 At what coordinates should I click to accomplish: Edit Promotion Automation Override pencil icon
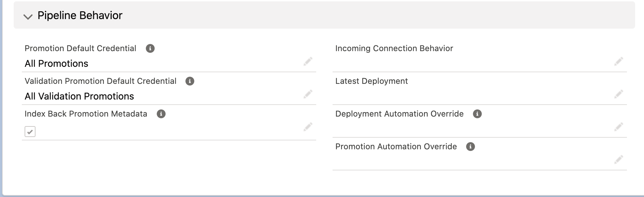point(619,160)
